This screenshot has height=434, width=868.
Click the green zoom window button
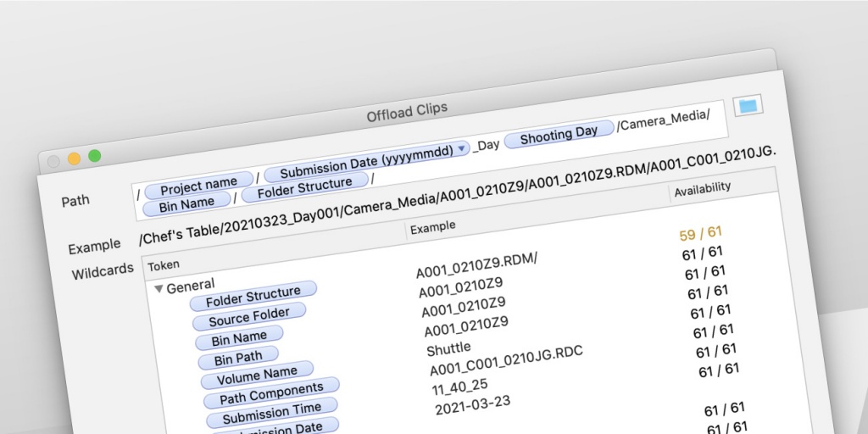(95, 156)
